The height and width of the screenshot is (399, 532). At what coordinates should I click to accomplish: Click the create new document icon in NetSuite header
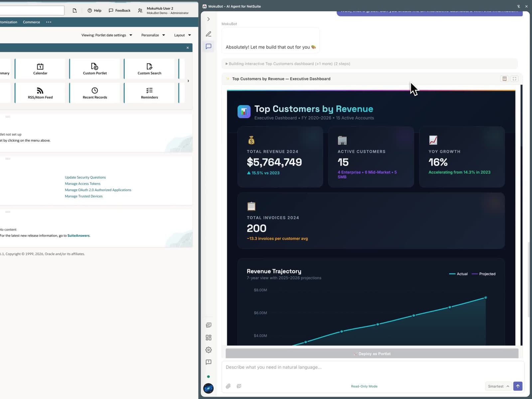pos(74,11)
